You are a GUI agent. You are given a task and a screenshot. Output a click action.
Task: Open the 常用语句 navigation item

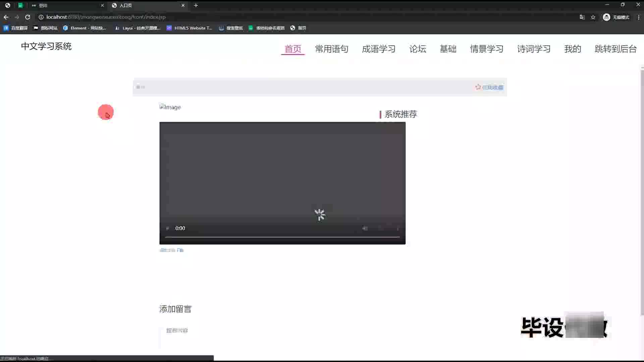click(331, 49)
